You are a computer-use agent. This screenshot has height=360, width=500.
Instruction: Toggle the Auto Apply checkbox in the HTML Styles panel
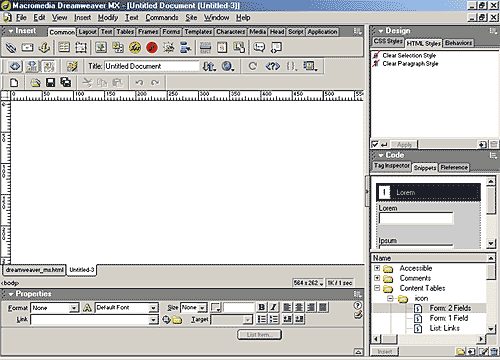(375, 144)
